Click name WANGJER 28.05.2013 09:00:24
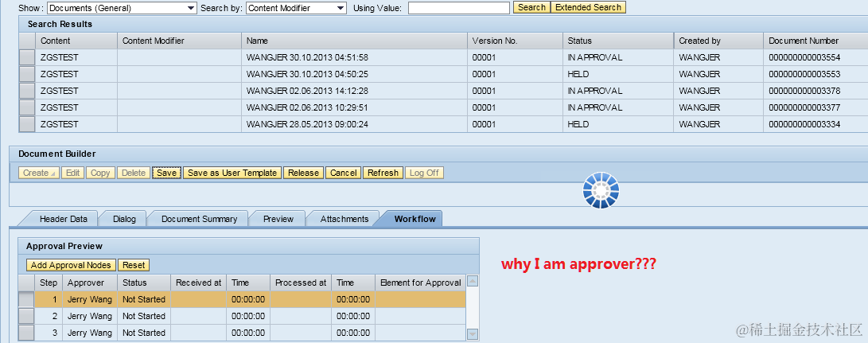The height and width of the screenshot is (343, 868). click(x=307, y=124)
